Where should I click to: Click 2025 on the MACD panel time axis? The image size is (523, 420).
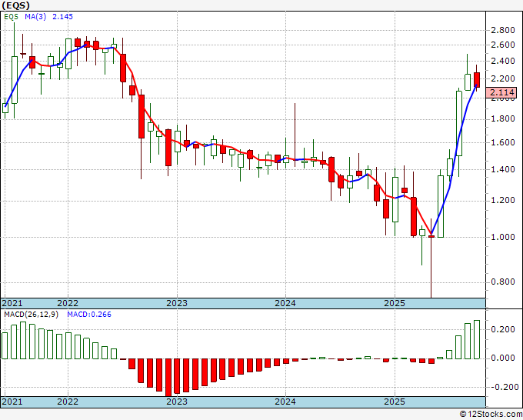[x=395, y=402]
